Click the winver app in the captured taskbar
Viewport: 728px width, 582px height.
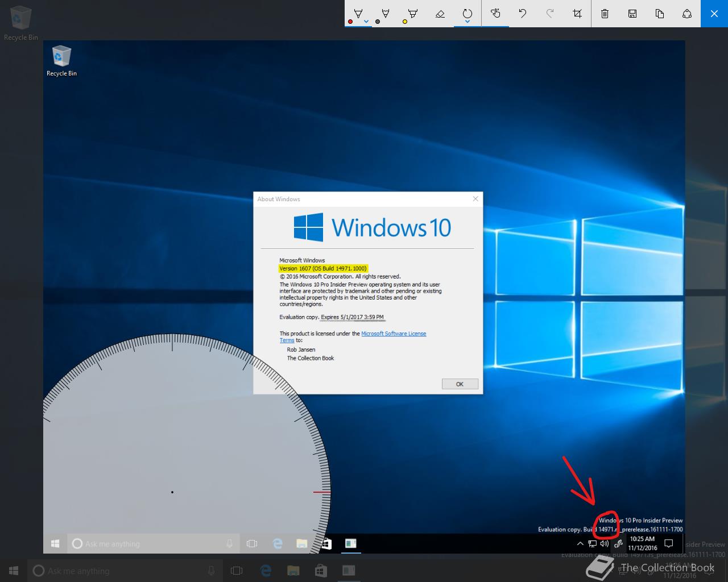351,544
